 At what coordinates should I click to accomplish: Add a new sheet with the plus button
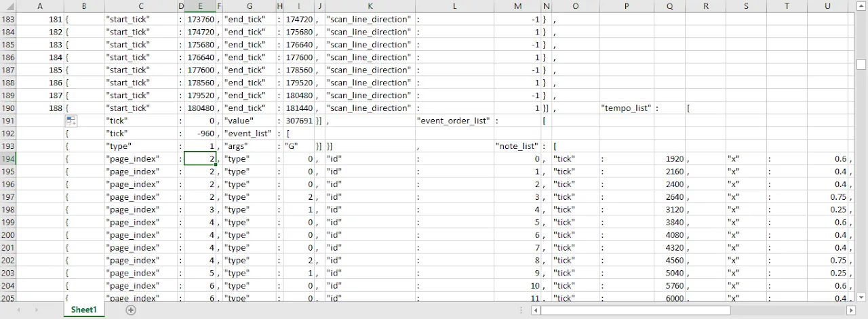point(131,310)
